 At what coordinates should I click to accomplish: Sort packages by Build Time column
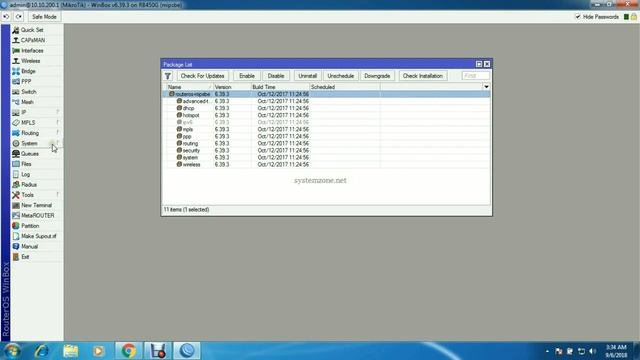(x=280, y=87)
